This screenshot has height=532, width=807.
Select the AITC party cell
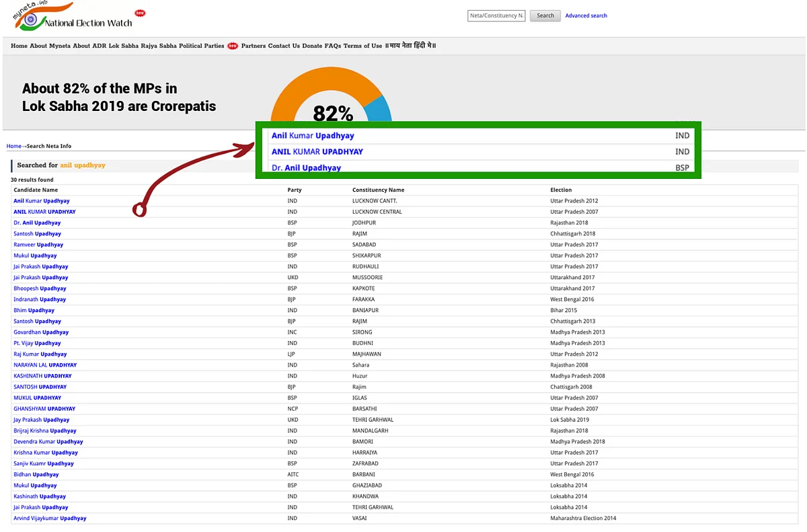pos(293,474)
